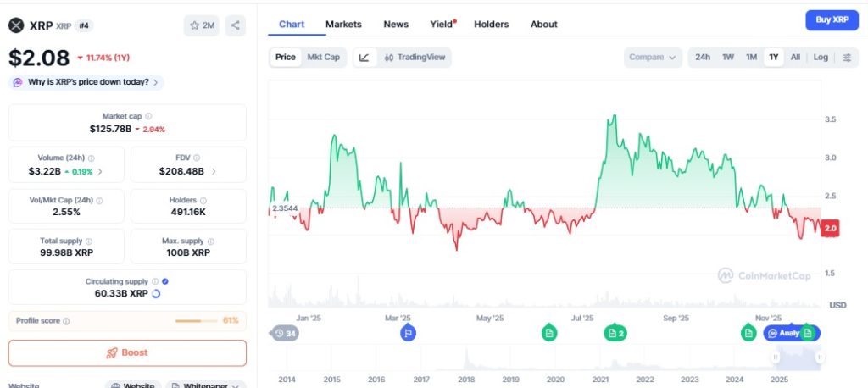Viewport: 868px width, 388px height.
Task: Set chart range to 1M
Action: click(x=751, y=58)
